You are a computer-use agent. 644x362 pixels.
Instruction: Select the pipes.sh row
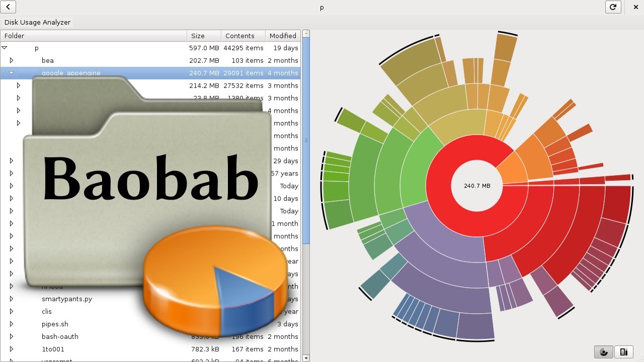click(x=55, y=324)
